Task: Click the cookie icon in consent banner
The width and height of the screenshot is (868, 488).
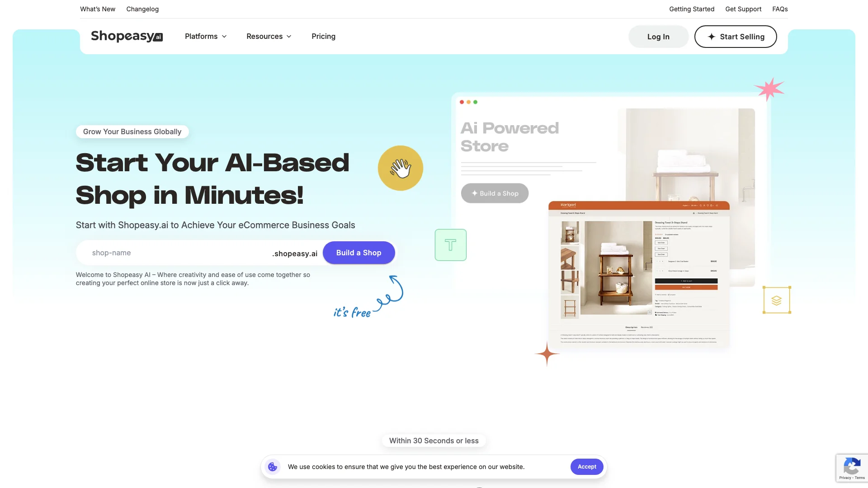Action: [x=273, y=466]
